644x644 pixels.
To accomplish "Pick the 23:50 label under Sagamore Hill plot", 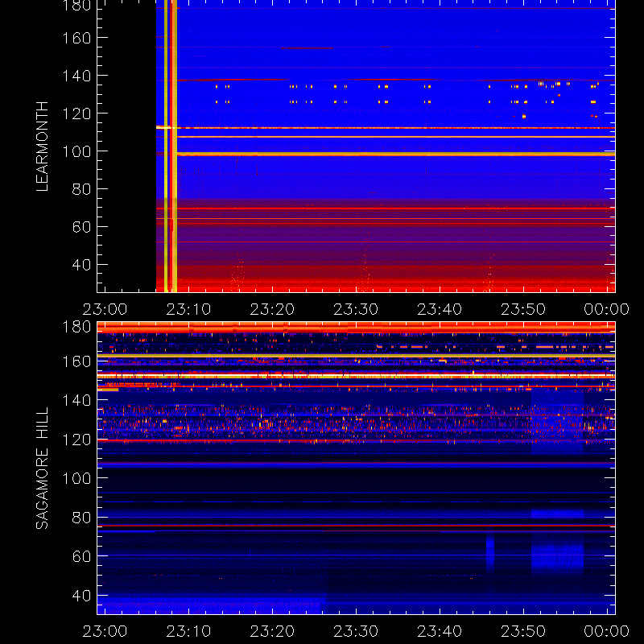I will pyautogui.click(x=523, y=631).
